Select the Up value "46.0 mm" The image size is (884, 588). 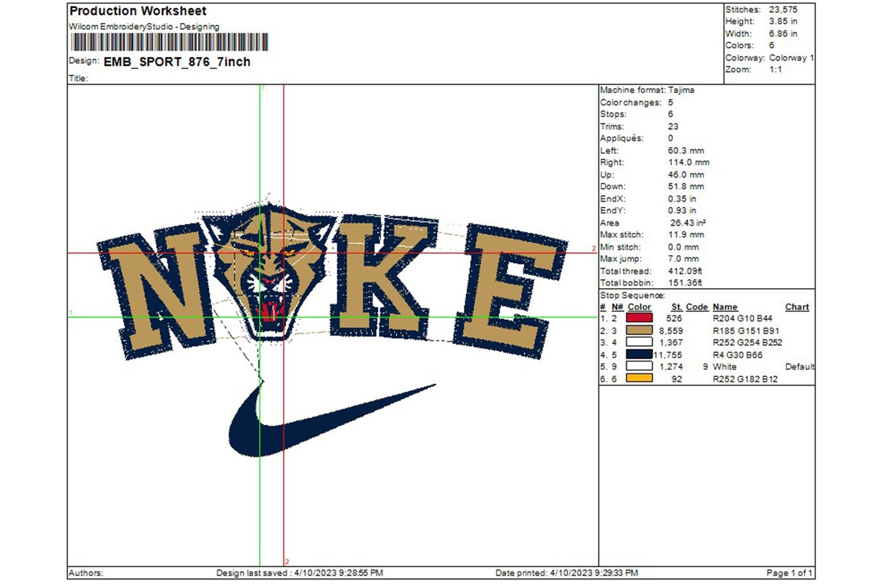coord(686,175)
